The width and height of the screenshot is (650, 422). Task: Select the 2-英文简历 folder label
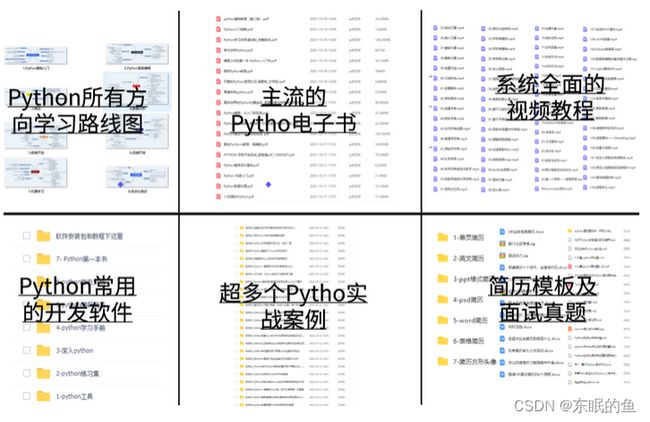tap(468, 258)
